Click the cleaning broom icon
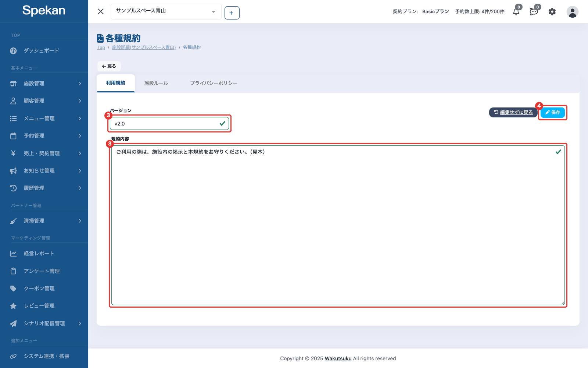 click(13, 221)
